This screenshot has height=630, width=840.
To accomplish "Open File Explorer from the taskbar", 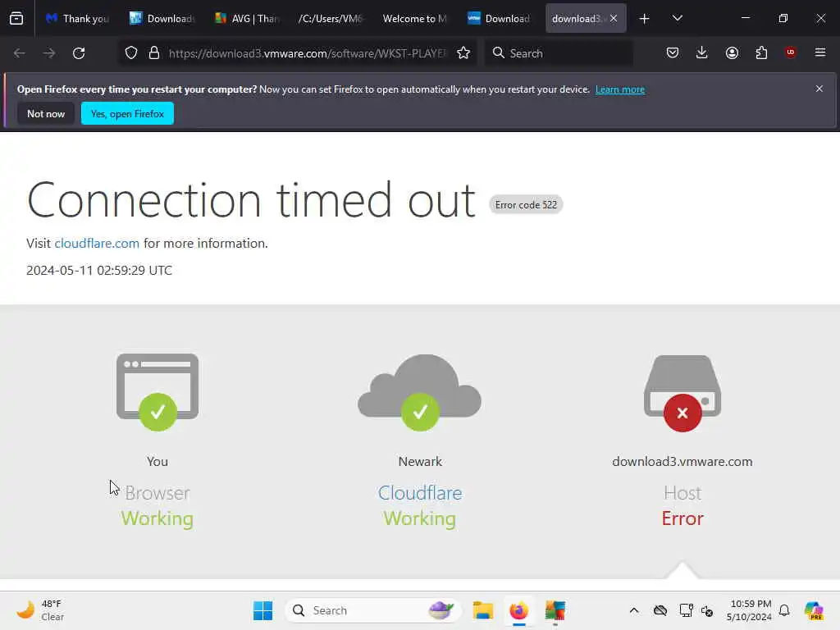I will pos(482,610).
